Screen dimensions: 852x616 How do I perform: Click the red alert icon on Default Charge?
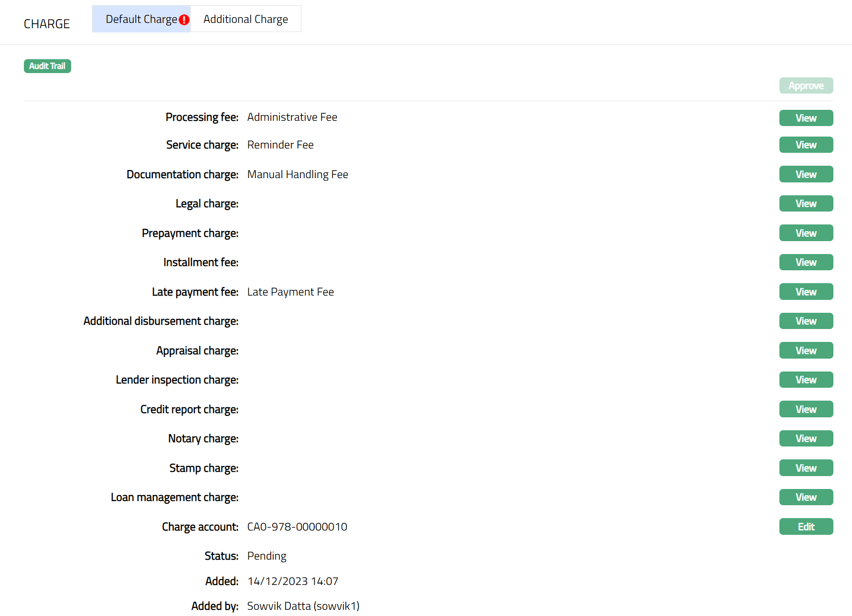click(184, 20)
